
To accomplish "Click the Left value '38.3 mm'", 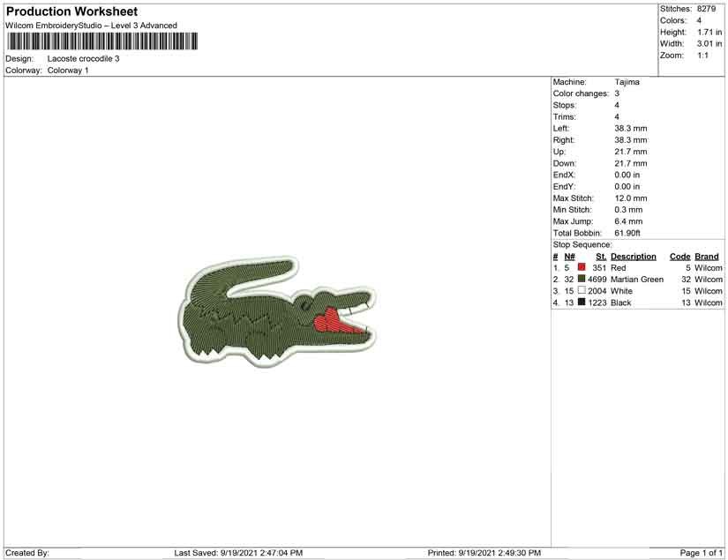I will (631, 129).
